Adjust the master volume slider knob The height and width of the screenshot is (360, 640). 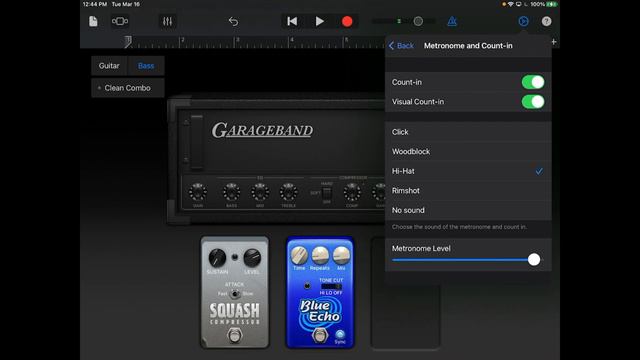point(418,21)
